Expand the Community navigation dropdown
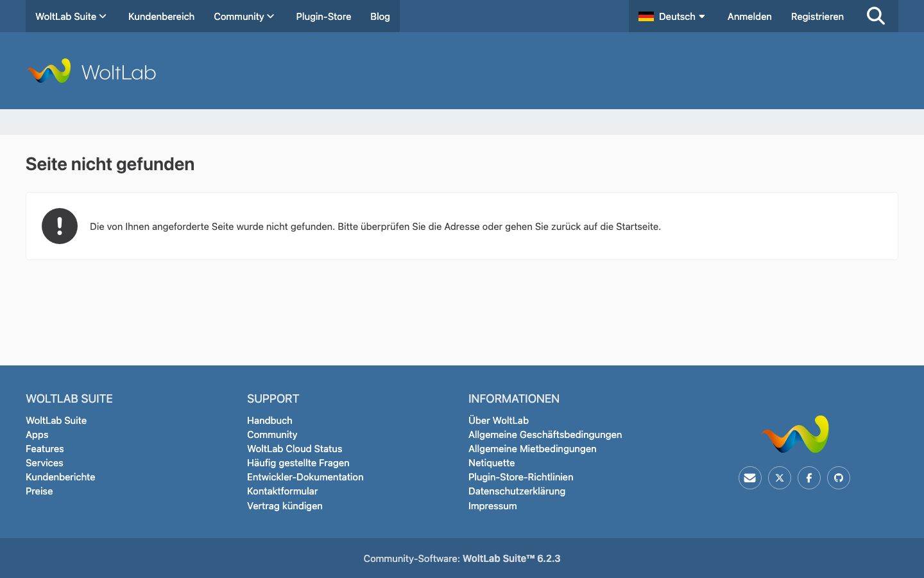This screenshot has height=578, width=924. (244, 16)
